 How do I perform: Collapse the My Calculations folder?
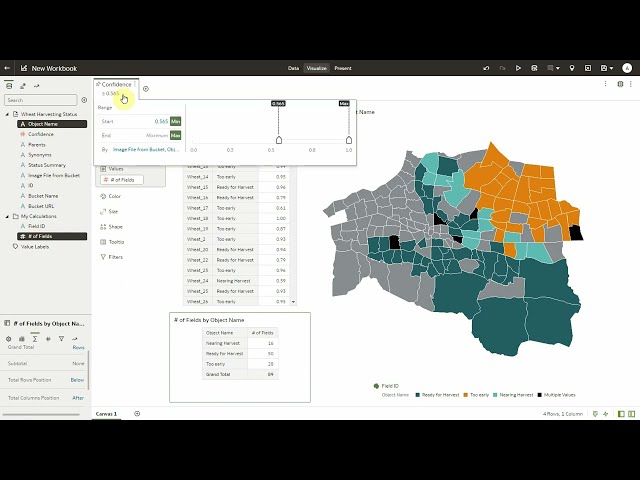tap(8, 216)
